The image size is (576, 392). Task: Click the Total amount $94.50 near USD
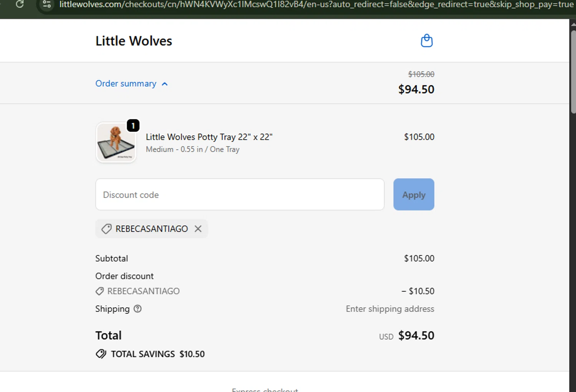click(416, 336)
